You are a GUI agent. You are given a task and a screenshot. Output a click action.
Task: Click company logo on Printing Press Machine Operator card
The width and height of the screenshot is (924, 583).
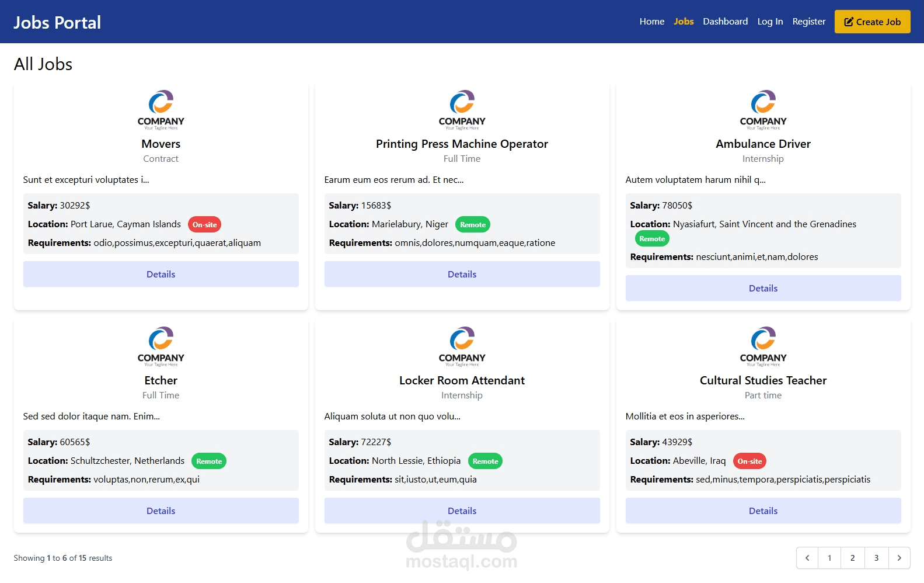click(x=462, y=110)
